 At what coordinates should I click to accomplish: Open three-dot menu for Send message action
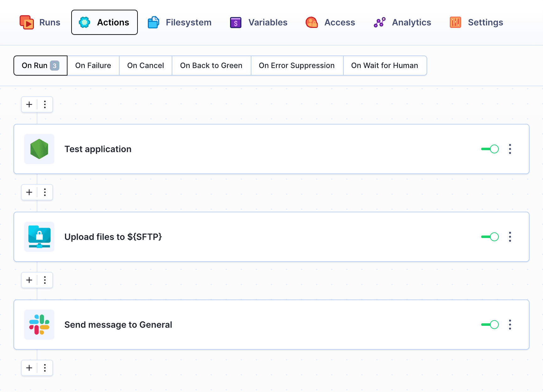tap(510, 325)
